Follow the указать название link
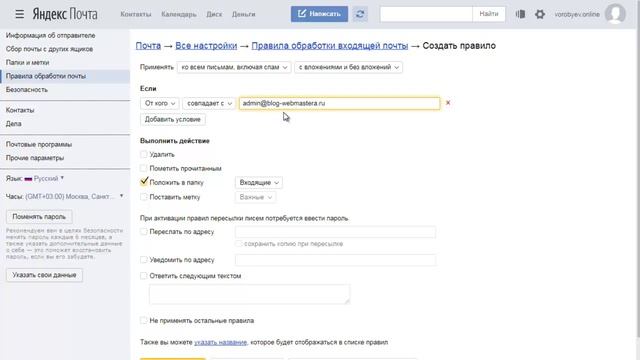This screenshot has width=640, height=360. click(x=220, y=342)
